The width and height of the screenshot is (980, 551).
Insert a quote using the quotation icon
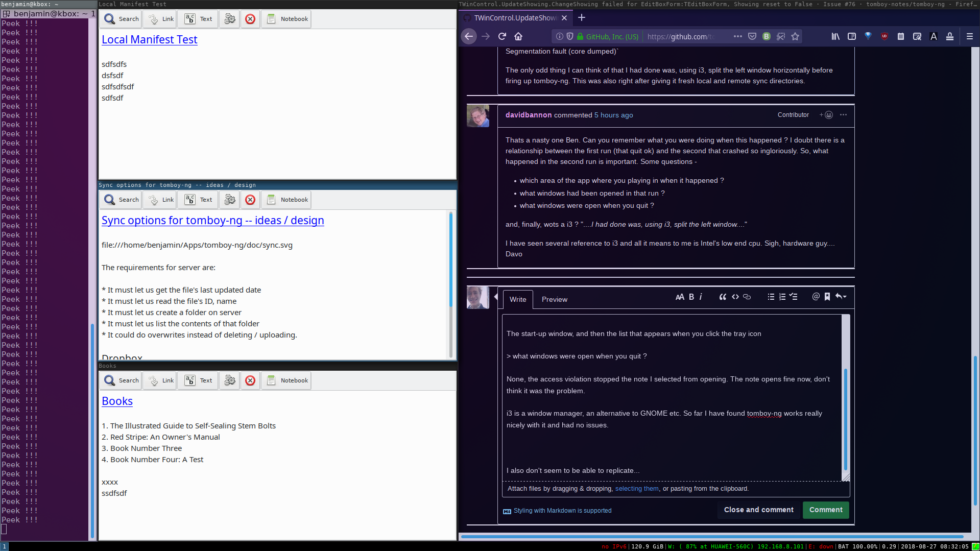tap(723, 297)
